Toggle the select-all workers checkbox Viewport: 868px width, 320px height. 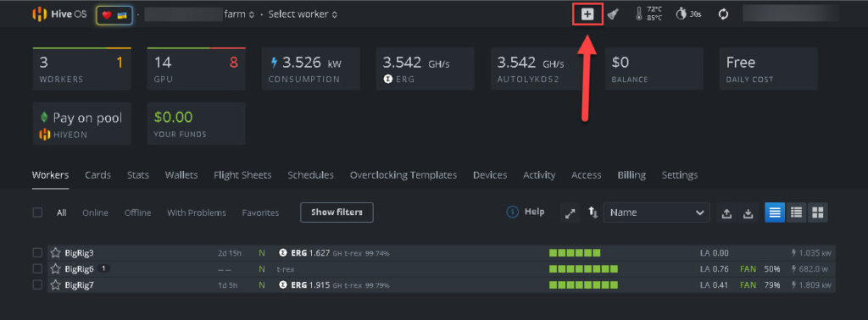tap(37, 212)
